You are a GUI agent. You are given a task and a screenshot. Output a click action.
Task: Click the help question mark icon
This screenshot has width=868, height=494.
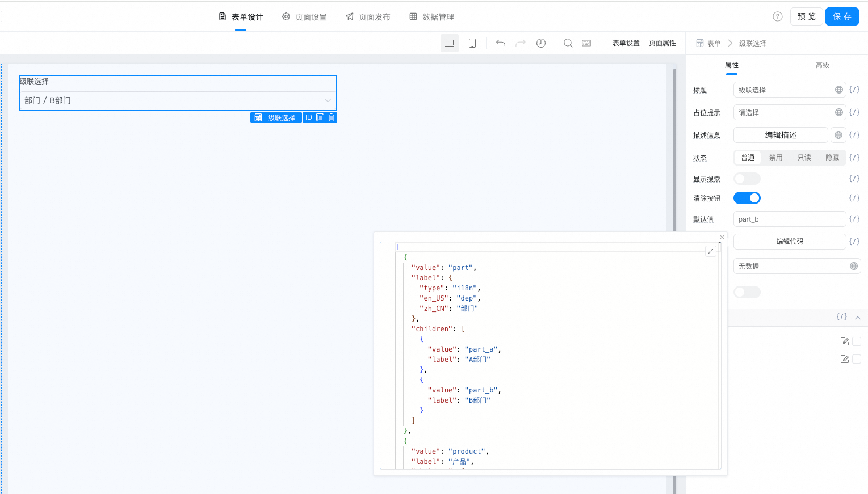(x=778, y=16)
